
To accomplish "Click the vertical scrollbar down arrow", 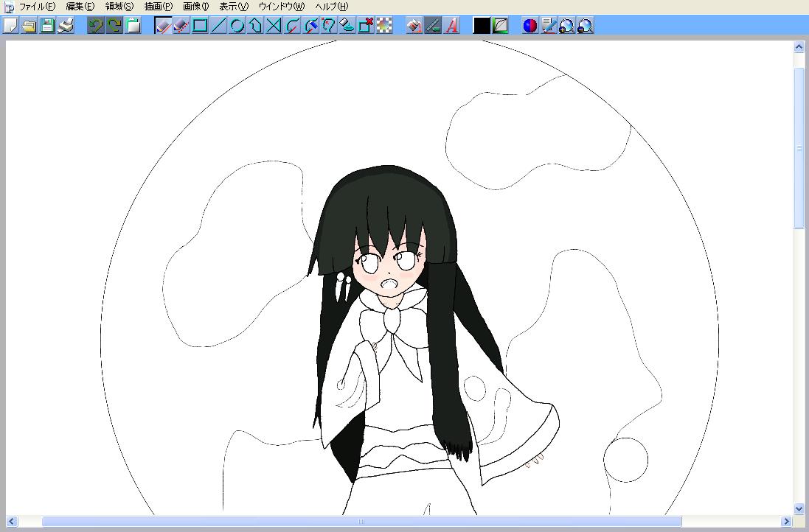I will [799, 509].
